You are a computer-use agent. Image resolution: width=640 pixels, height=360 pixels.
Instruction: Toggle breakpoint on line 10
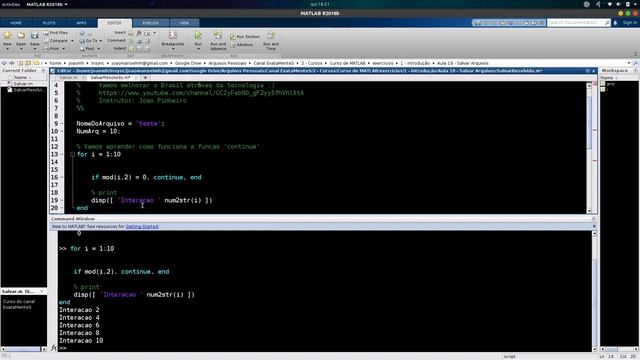tap(62, 131)
